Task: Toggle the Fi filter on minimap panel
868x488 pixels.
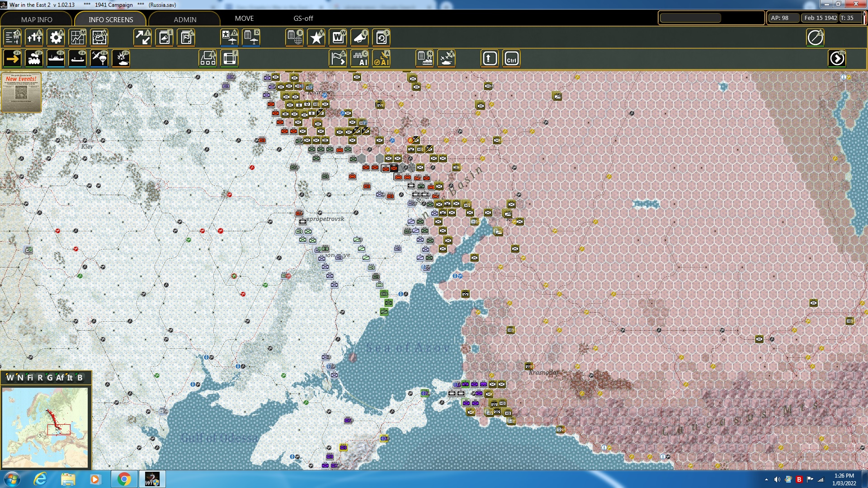Action: coord(30,378)
